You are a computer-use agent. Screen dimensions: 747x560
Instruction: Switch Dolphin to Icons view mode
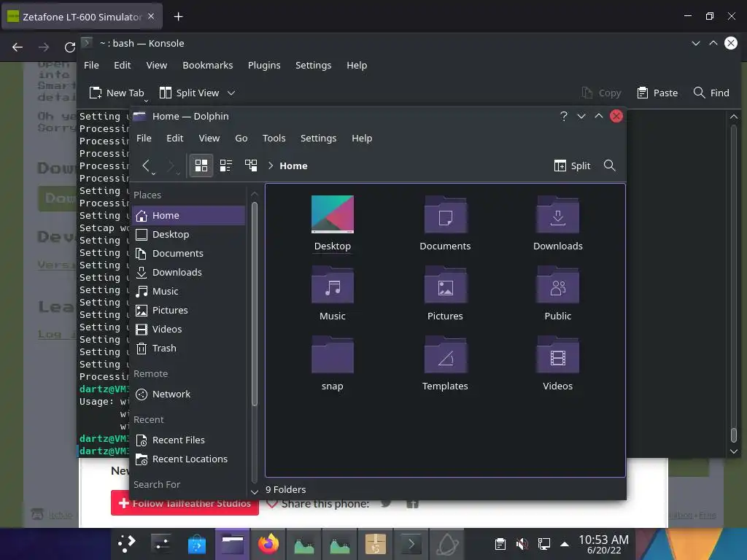coord(201,166)
